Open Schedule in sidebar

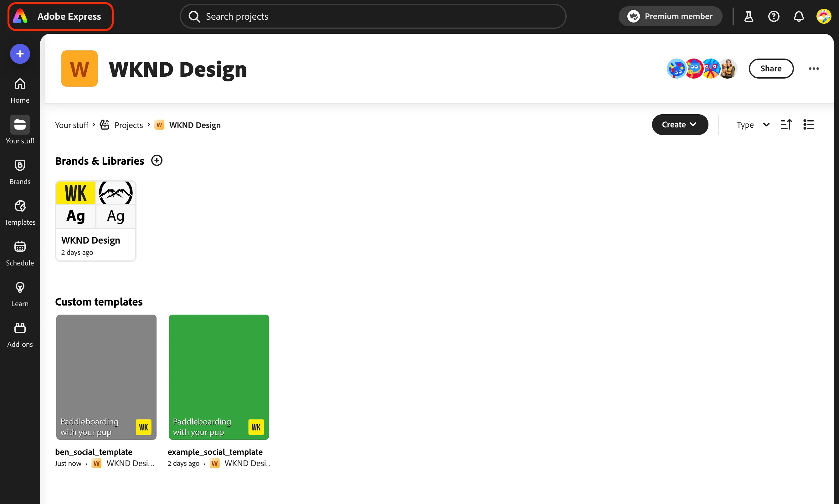[x=20, y=253]
